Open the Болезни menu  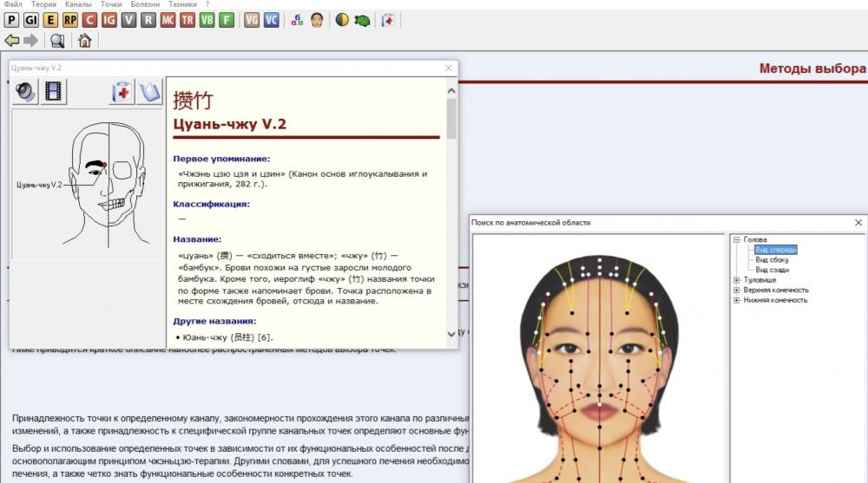144,4
